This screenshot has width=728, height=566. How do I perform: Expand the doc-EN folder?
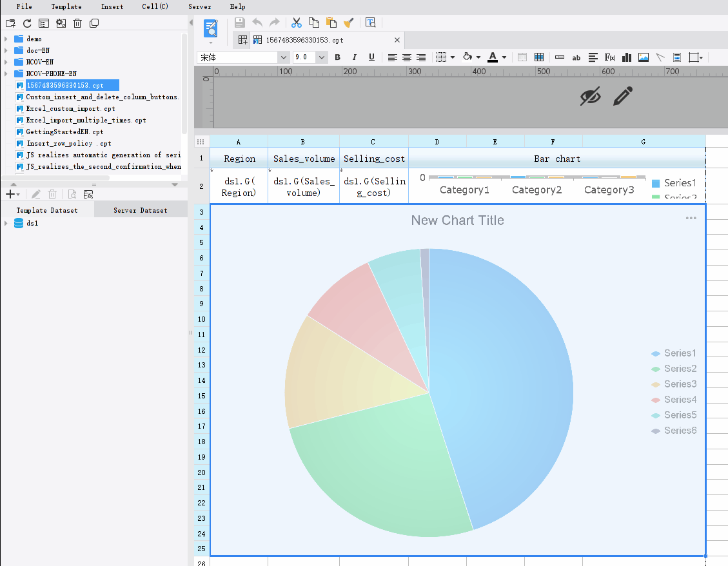coord(6,51)
